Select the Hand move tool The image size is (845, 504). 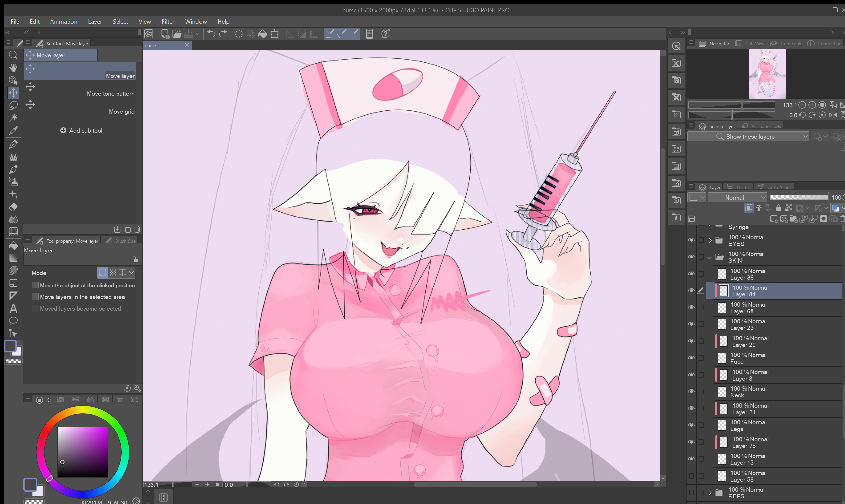click(13, 68)
